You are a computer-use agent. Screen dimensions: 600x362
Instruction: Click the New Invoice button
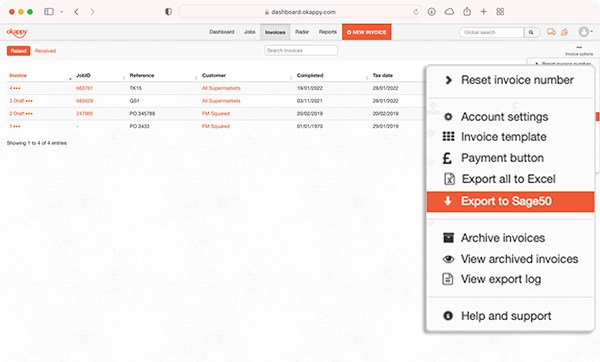tap(367, 32)
